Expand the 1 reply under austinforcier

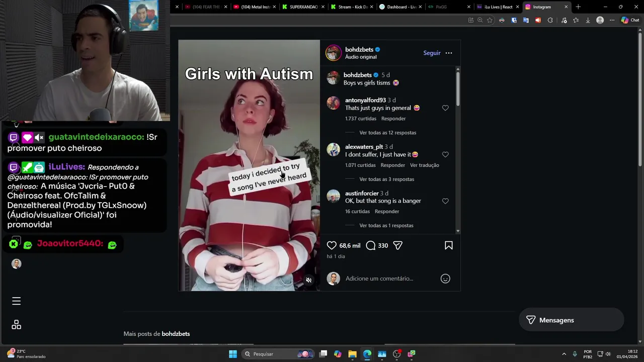click(386, 225)
